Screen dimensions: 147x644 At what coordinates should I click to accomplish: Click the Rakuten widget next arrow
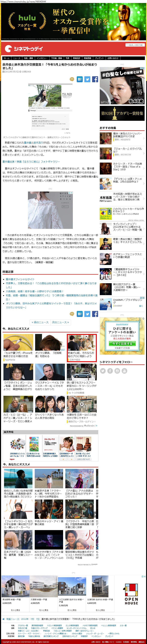pyautogui.click(x=72, y=459)
